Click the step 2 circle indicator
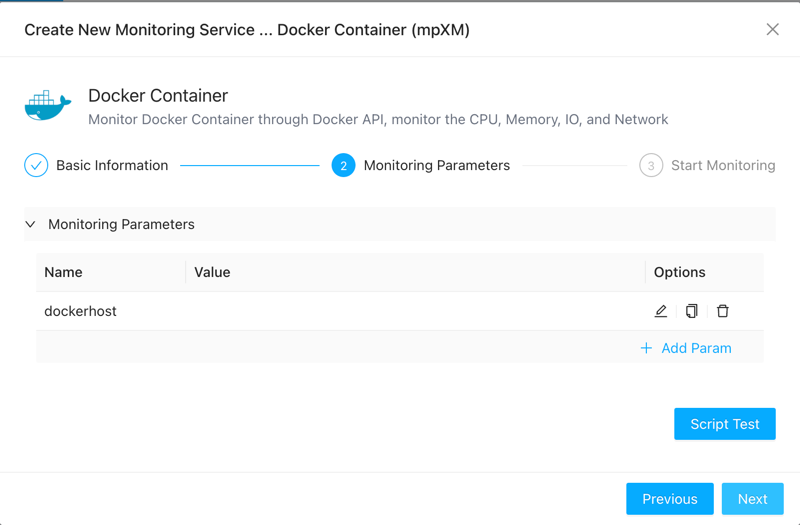 [343, 165]
